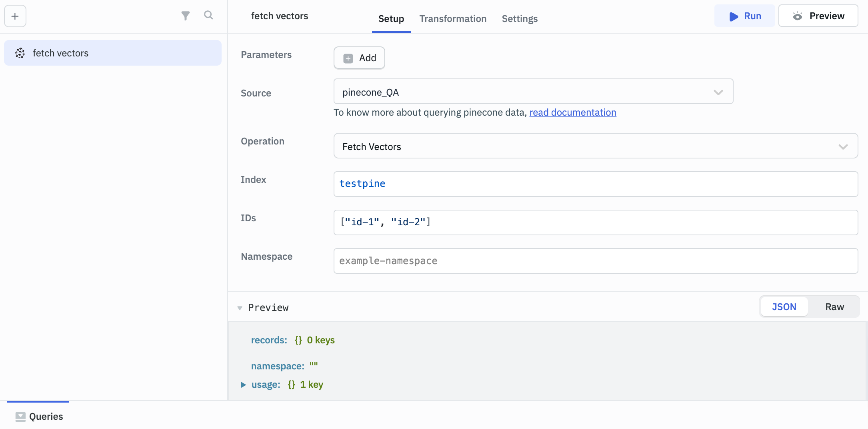Open the Settings tab
The image size is (868, 429).
[520, 19]
